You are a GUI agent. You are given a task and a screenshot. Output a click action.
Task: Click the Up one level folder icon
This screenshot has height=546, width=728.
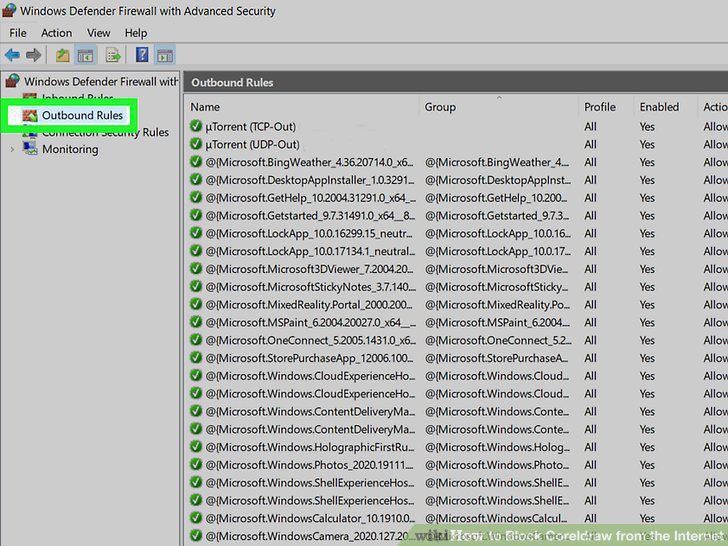pyautogui.click(x=63, y=56)
